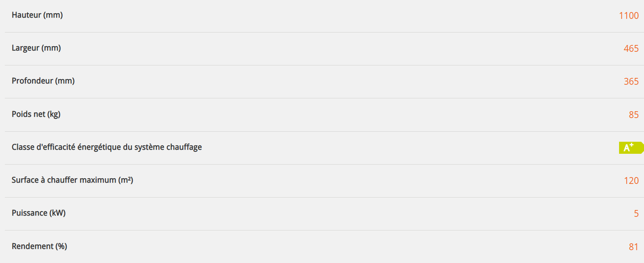644x263 pixels.
Task: Select the 120 surface value
Action: tap(631, 181)
